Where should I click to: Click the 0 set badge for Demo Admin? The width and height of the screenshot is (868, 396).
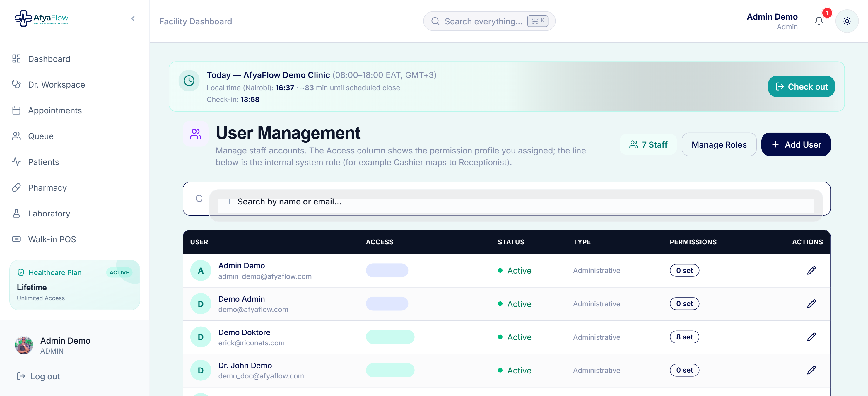(x=685, y=304)
